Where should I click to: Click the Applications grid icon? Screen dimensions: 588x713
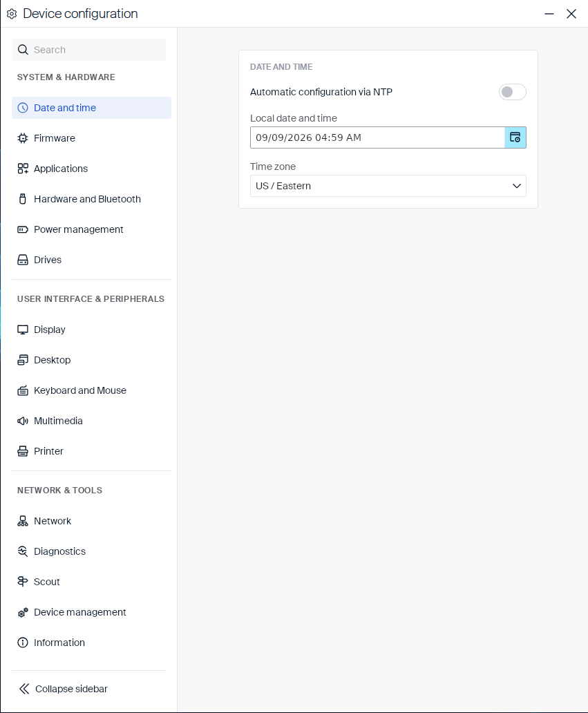23,169
